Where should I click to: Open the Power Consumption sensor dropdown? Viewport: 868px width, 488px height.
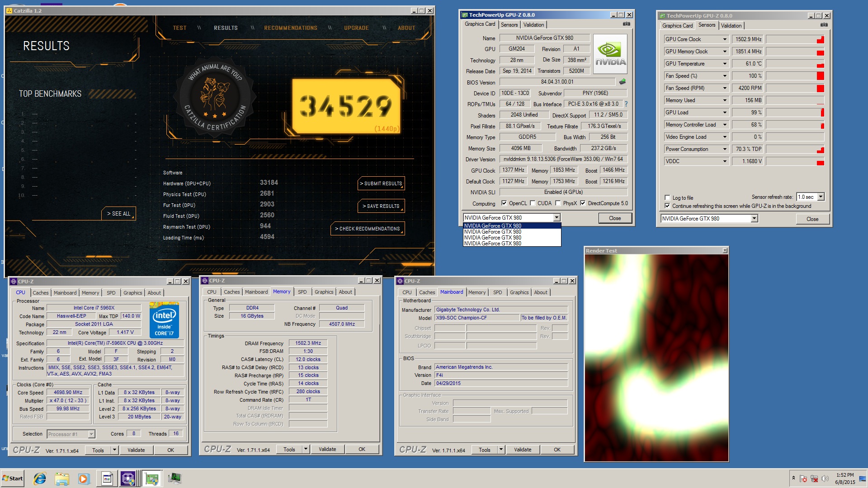(725, 149)
